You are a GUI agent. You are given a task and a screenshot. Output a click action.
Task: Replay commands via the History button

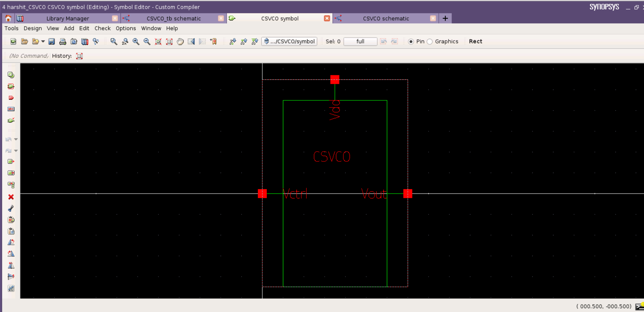[x=79, y=56]
